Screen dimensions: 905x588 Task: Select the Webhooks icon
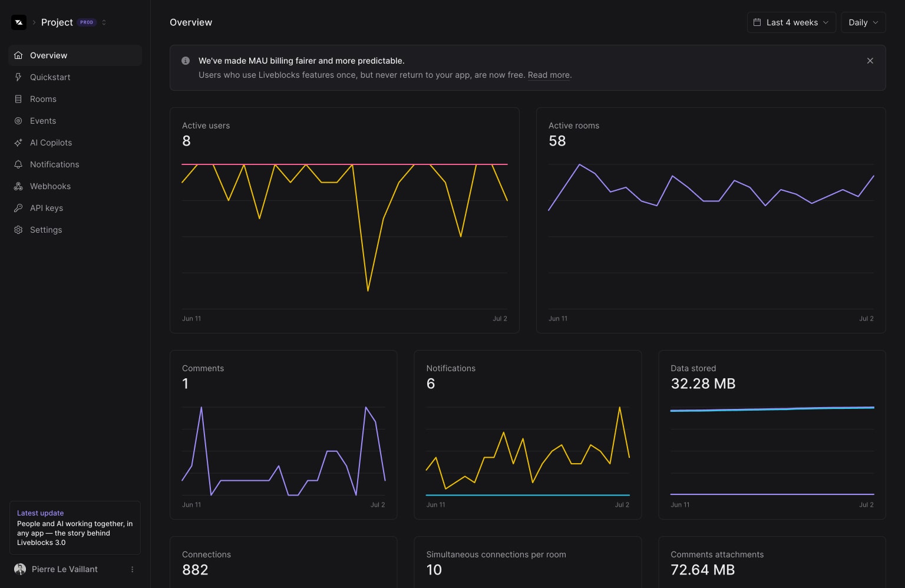(x=18, y=186)
